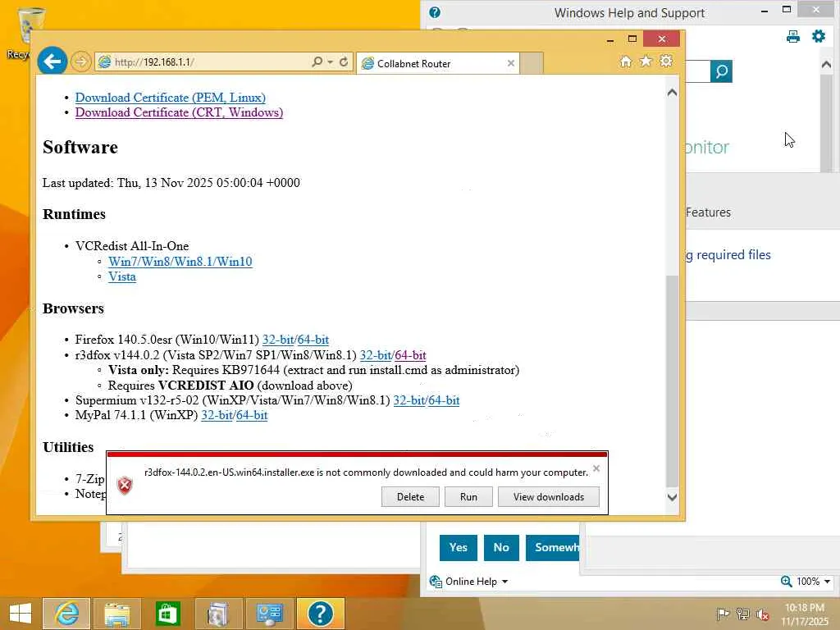Click the Action Center flag tray icon

pyautogui.click(x=723, y=614)
